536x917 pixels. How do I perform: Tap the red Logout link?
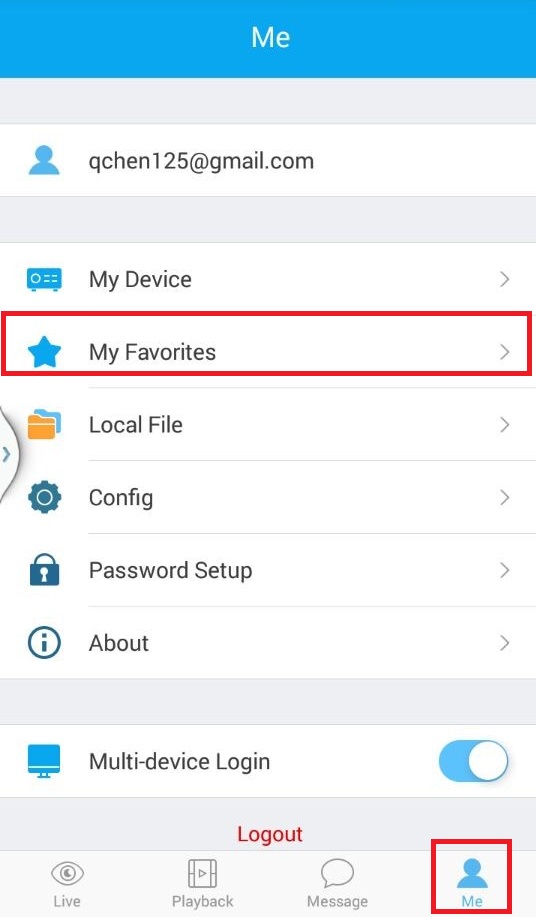click(270, 834)
